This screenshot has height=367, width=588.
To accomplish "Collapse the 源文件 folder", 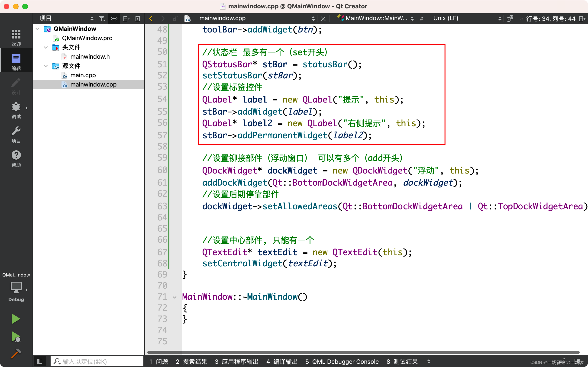I will pos(46,66).
